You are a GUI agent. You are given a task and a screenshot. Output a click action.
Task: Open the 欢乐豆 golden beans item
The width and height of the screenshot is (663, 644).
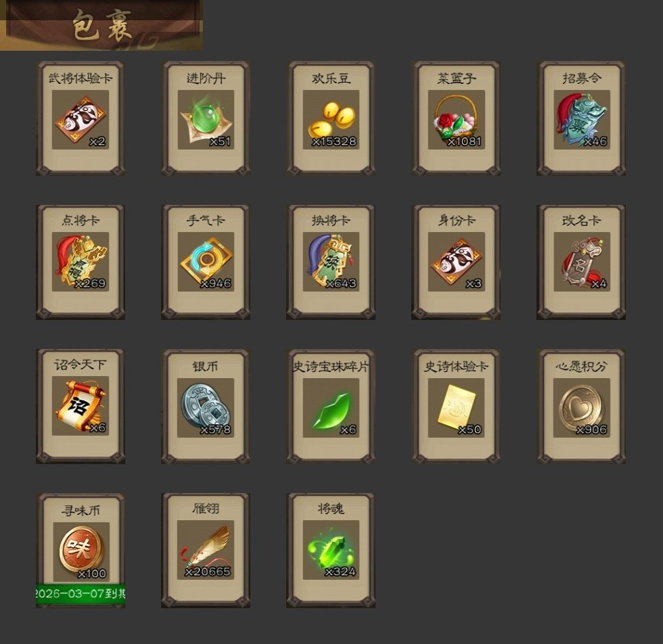coord(331,118)
